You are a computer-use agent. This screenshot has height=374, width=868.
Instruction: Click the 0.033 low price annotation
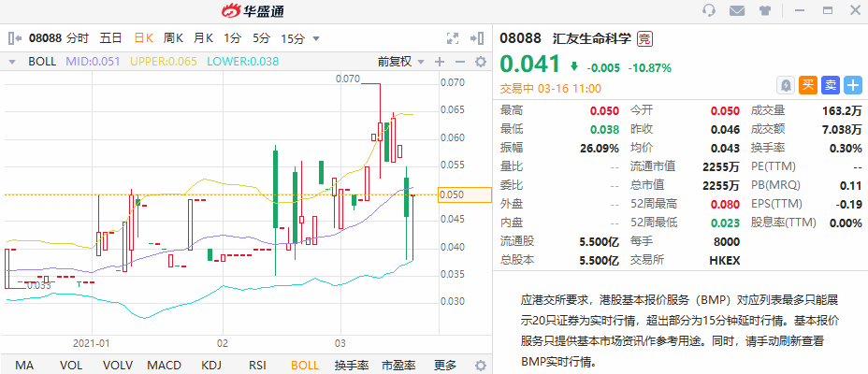pyautogui.click(x=38, y=286)
